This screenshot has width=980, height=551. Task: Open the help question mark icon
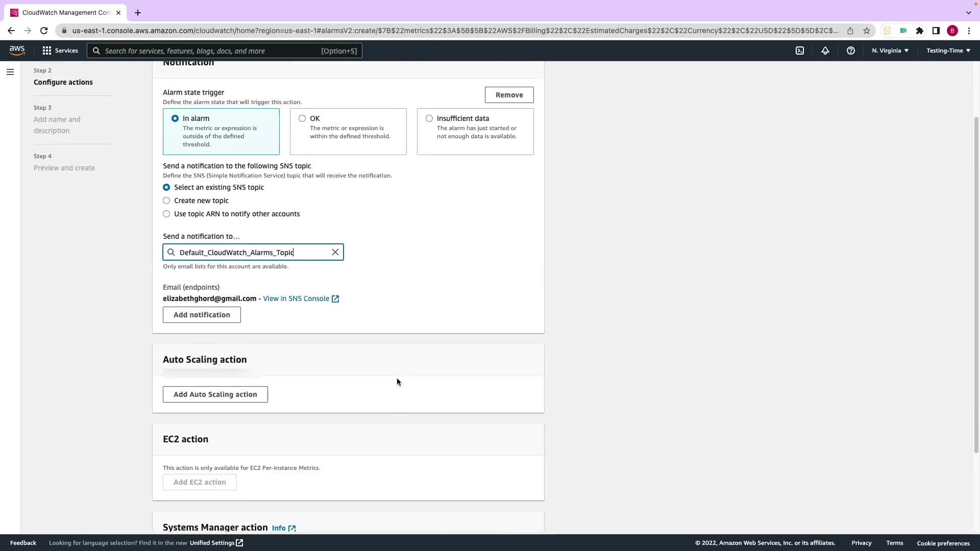click(x=851, y=51)
